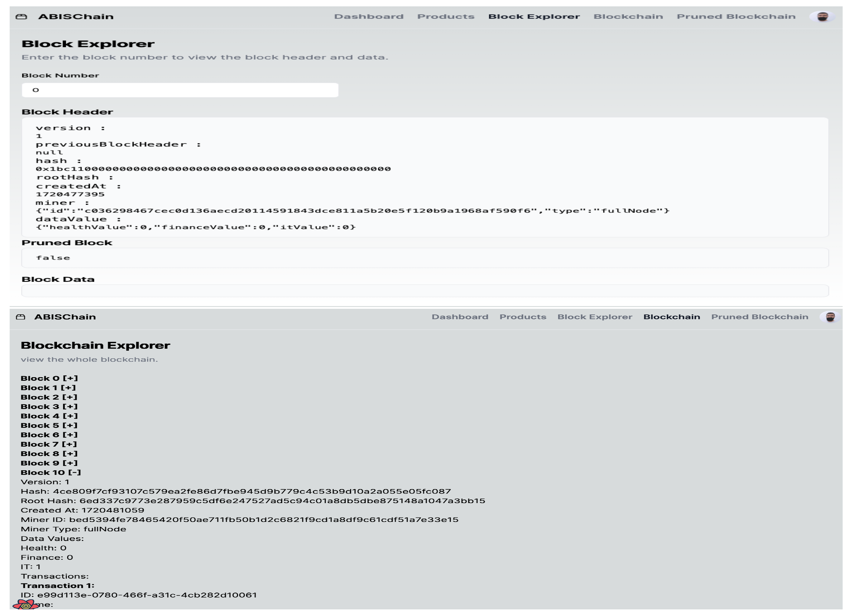Open the user avatar in the top navbar
Image resolution: width=849 pixels, height=616 pixels.
coord(822,17)
